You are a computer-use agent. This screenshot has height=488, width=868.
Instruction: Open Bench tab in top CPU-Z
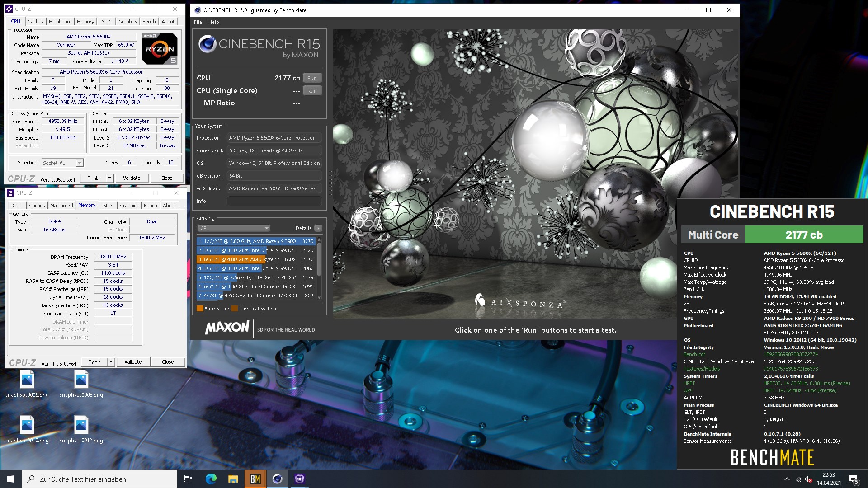(x=149, y=22)
